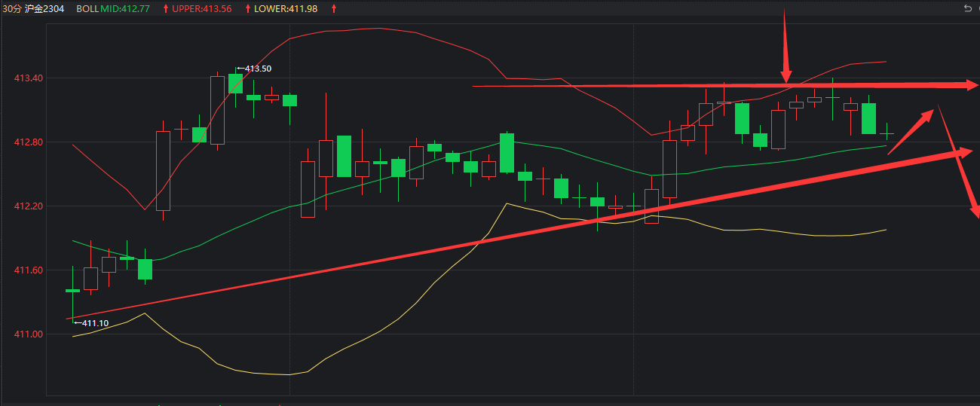
Task: Click the 沪金2304 contract name
Action: tap(45, 9)
